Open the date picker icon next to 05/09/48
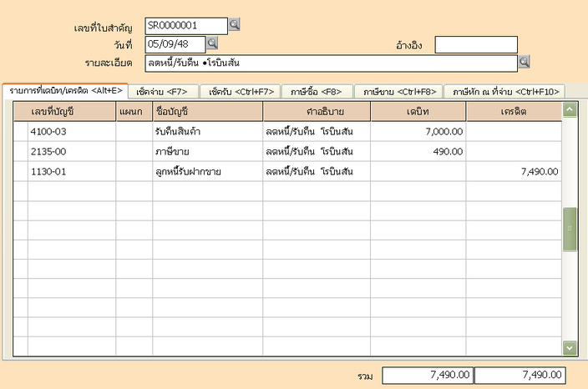The width and height of the screenshot is (588, 389). (x=212, y=43)
